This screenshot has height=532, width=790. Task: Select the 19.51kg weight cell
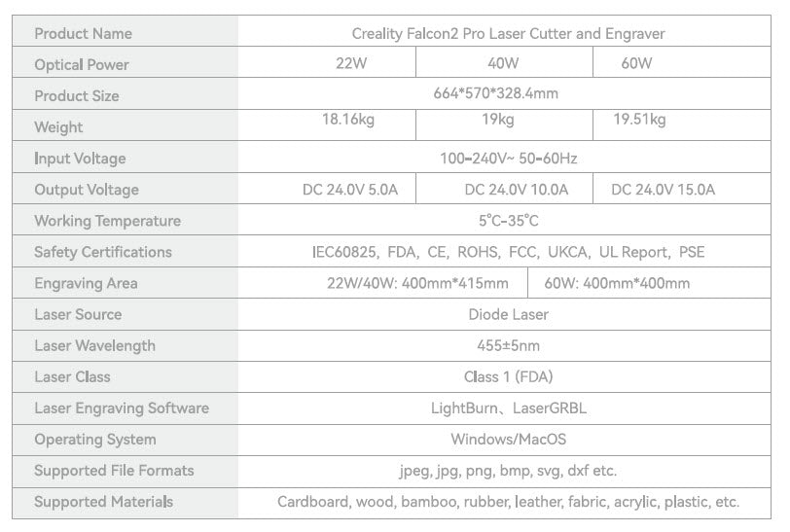point(639,120)
